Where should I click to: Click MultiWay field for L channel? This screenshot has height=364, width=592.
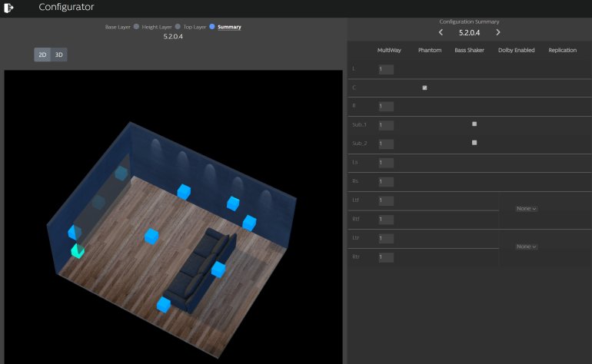386,69
